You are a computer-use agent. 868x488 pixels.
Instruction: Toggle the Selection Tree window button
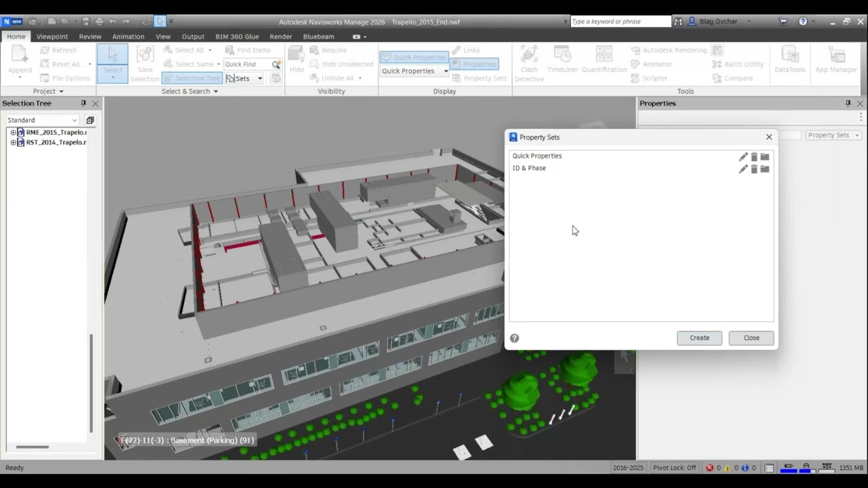pyautogui.click(x=192, y=78)
